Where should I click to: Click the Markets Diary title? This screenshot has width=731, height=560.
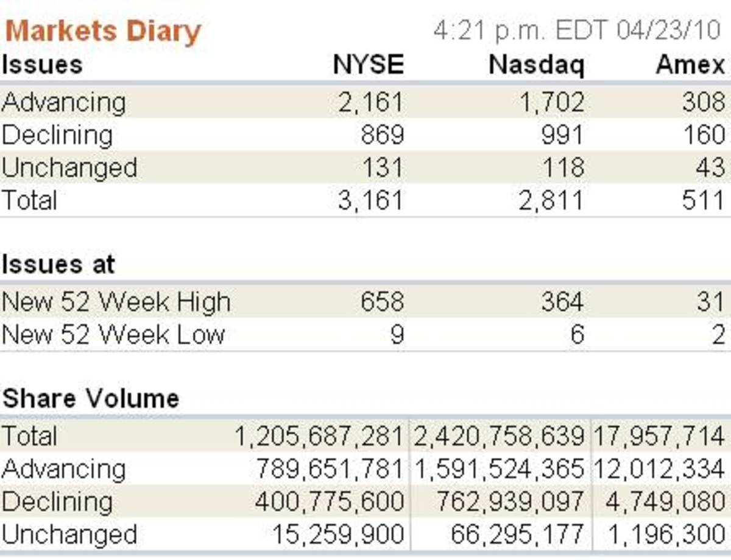click(102, 32)
